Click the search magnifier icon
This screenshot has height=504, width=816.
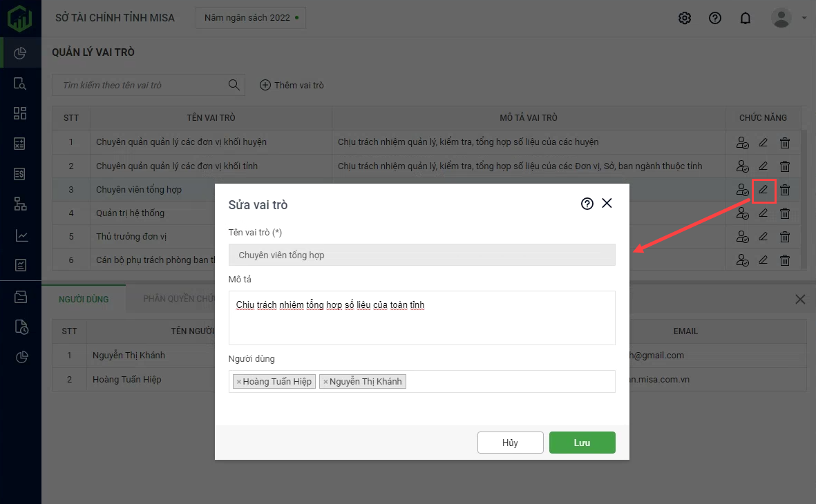pyautogui.click(x=234, y=85)
